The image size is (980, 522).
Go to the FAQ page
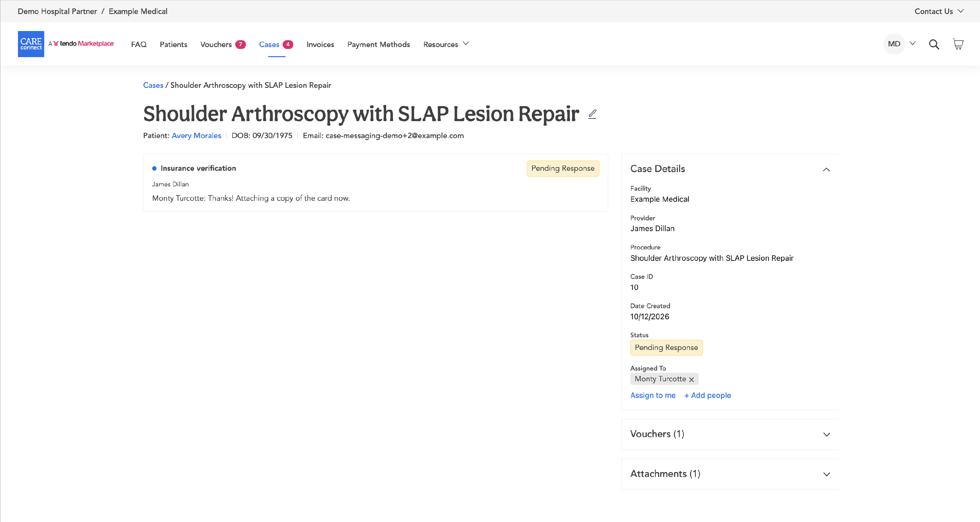(139, 44)
